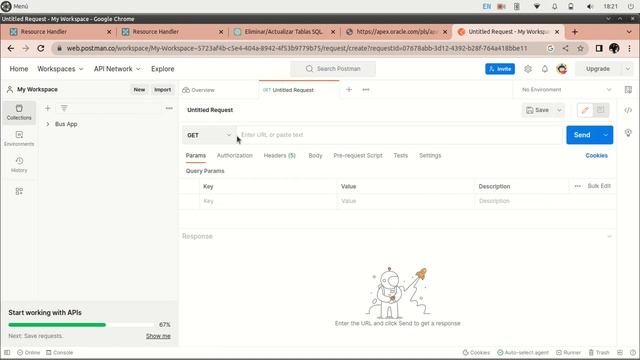
Task: Open the Send button arrow dropdown
Action: click(x=606, y=135)
